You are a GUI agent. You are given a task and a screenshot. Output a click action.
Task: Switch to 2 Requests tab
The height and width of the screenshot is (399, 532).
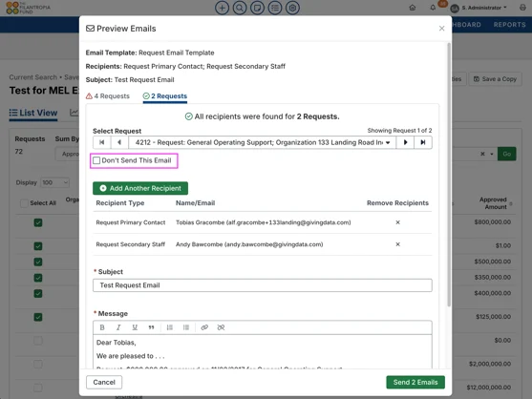click(165, 96)
